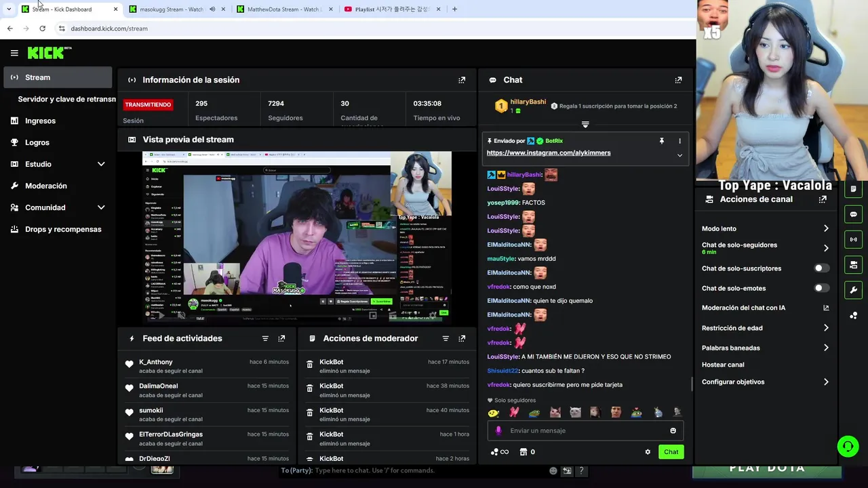Open hillaryBashi in the top gifter banner
The image size is (868, 488).
point(528,102)
